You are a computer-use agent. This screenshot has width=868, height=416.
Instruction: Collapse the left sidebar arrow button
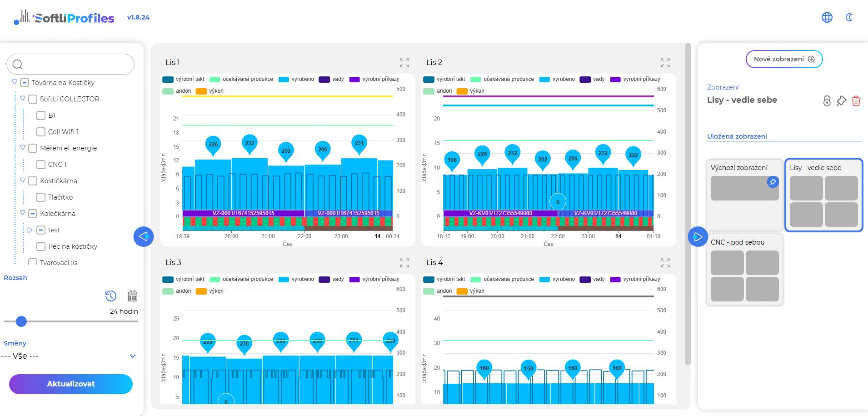144,236
